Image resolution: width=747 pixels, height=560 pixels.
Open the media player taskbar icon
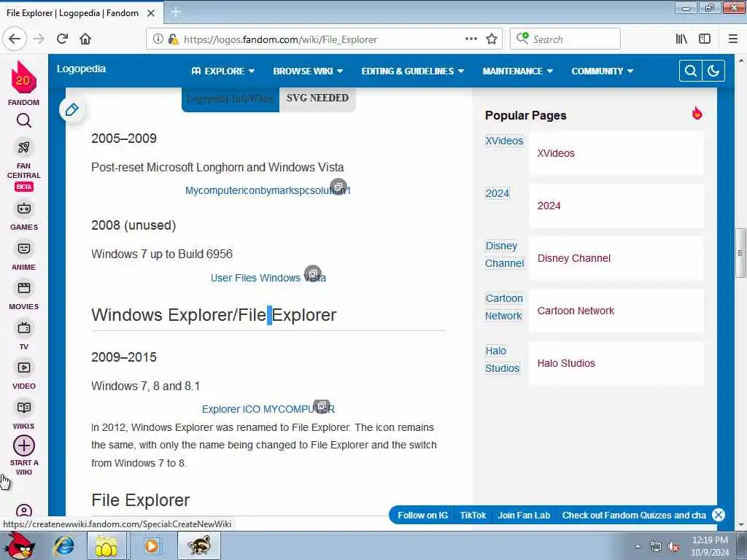[x=152, y=545]
